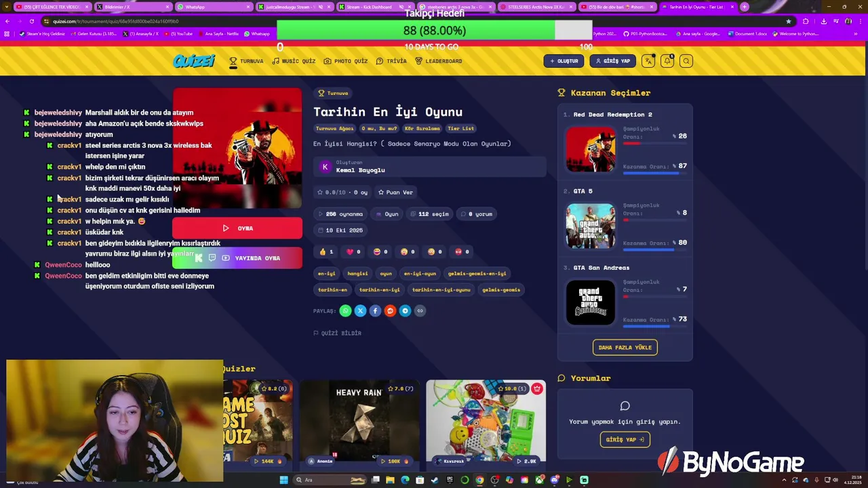Click the Windows taskbar search box

[331, 480]
